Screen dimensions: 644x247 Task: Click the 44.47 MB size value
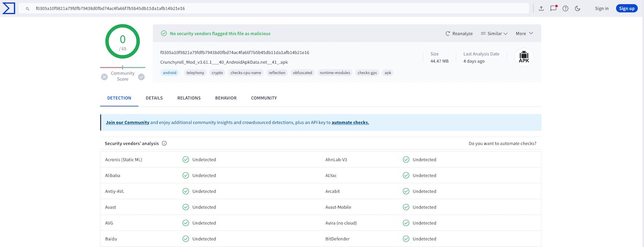pos(440,61)
